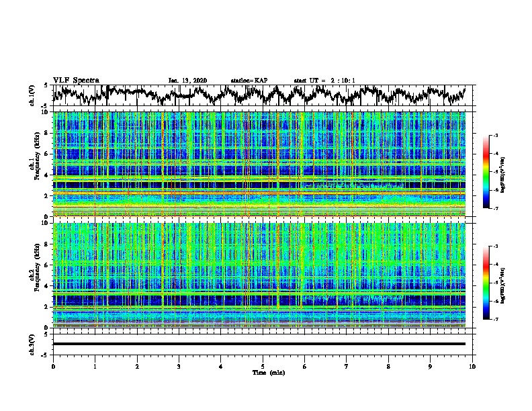Click the "9" tick on the time axis
Screen dimensions: 532x411
430,367
